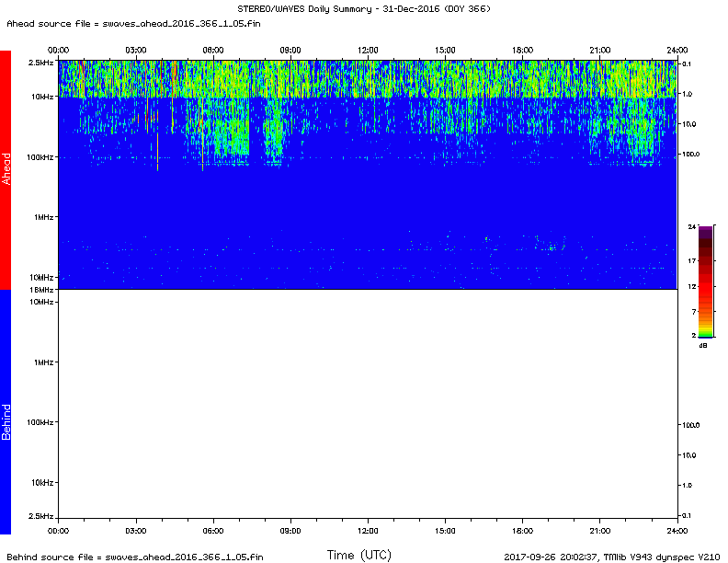Click the dB unit label under the color bar
Image resolution: width=728 pixels, height=563 pixels.
(703, 345)
